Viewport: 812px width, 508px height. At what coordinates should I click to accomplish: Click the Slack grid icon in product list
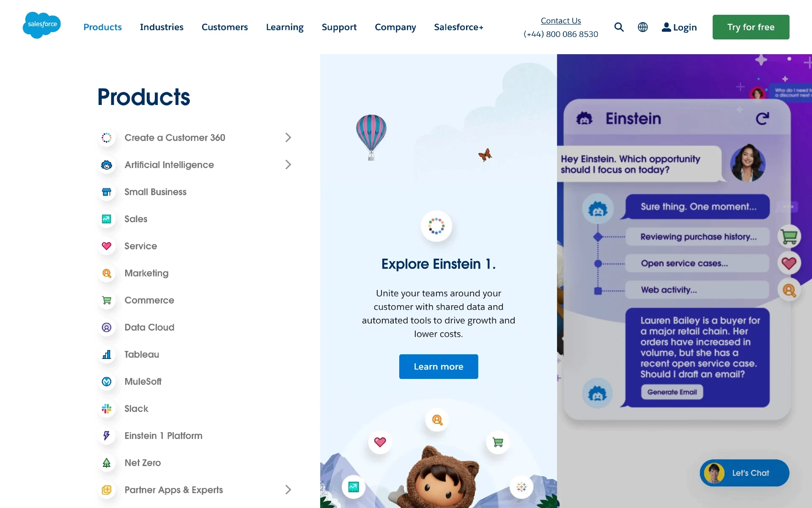coord(107,409)
